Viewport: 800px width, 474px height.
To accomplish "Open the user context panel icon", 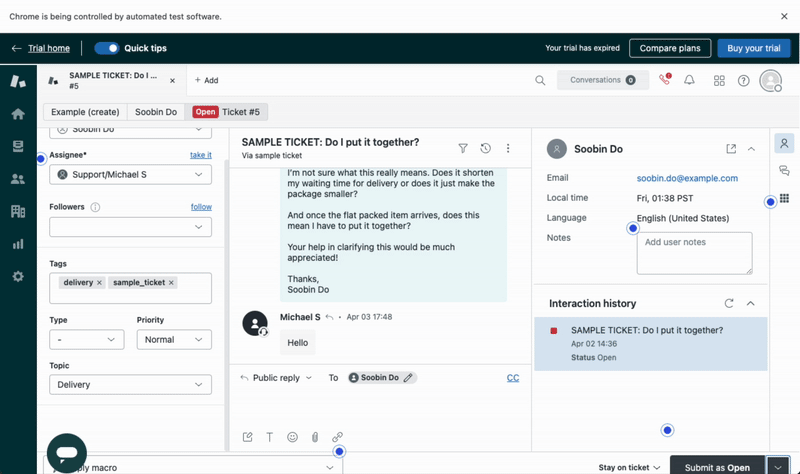I will click(x=784, y=143).
